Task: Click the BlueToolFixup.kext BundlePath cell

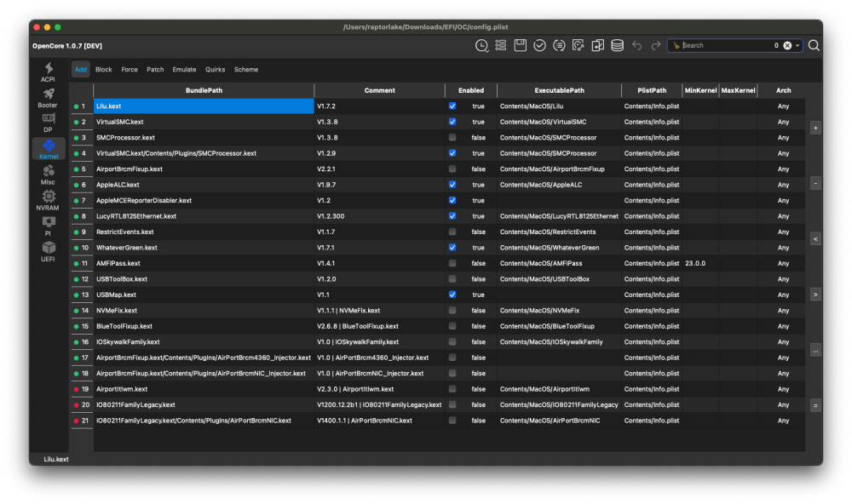Action: (x=204, y=326)
